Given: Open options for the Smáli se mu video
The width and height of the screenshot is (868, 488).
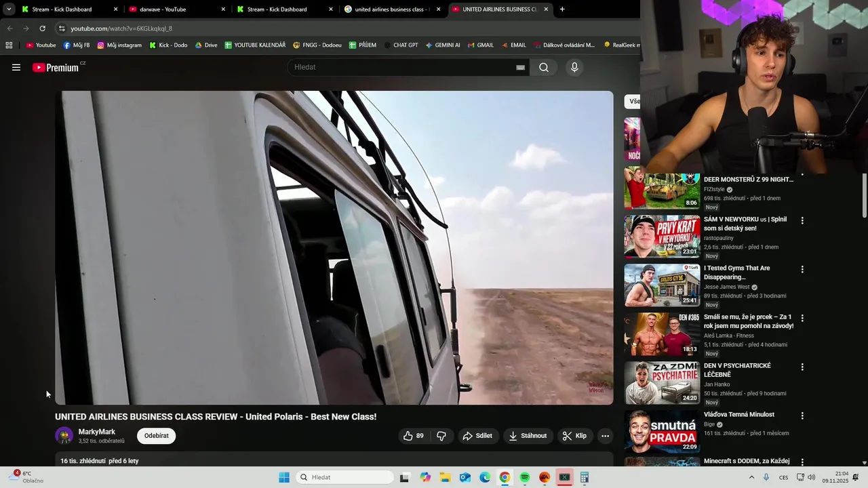Looking at the screenshot, I should [x=802, y=318].
